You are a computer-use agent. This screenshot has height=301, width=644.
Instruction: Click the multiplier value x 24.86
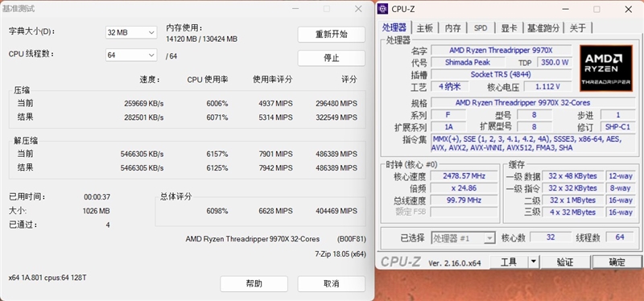click(x=464, y=188)
